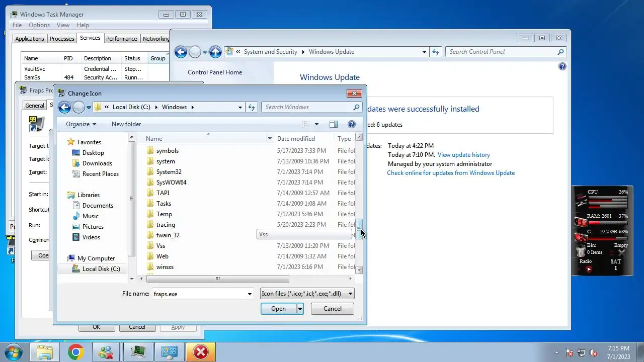Sort by the Date modified column

[x=303, y=139]
